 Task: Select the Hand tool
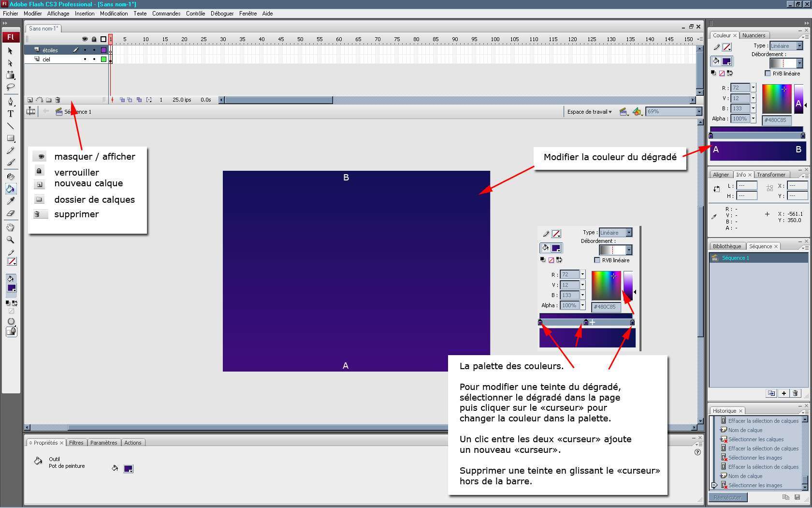[11, 227]
